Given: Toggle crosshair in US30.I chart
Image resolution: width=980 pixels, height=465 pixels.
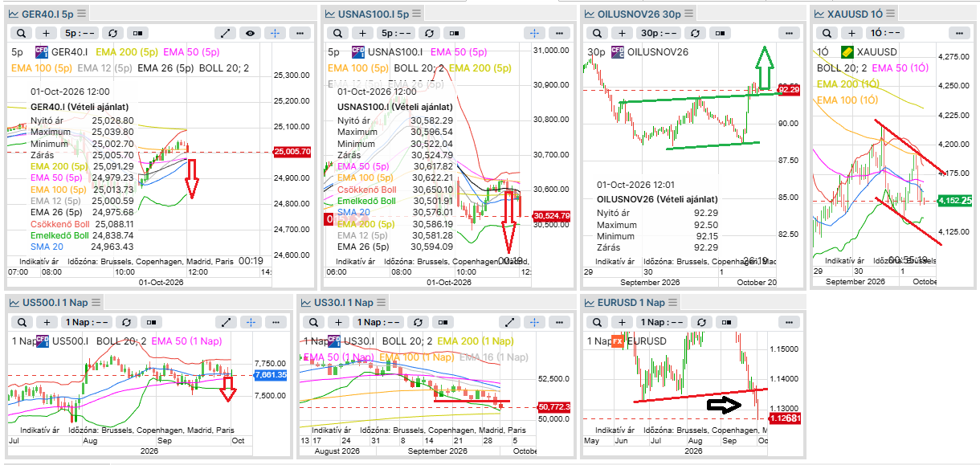Looking at the screenshot, I should click(534, 322).
